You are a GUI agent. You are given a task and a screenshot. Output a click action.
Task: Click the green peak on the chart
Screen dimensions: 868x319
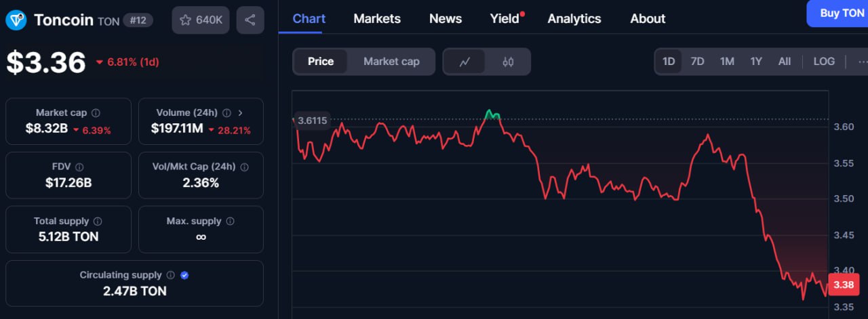pyautogui.click(x=492, y=114)
